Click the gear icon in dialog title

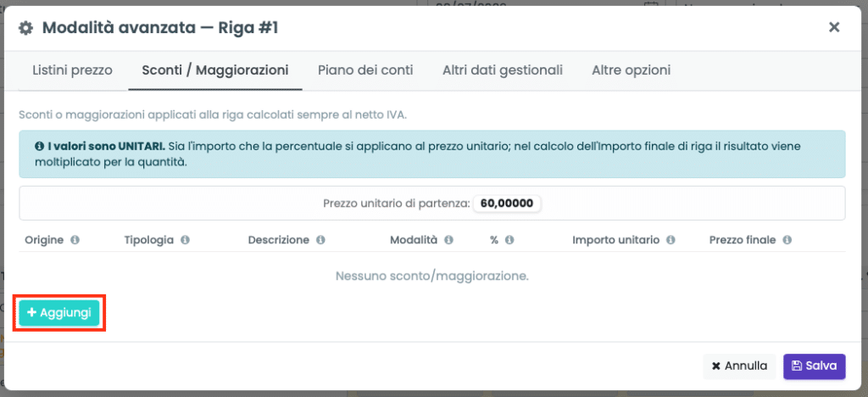pos(25,28)
